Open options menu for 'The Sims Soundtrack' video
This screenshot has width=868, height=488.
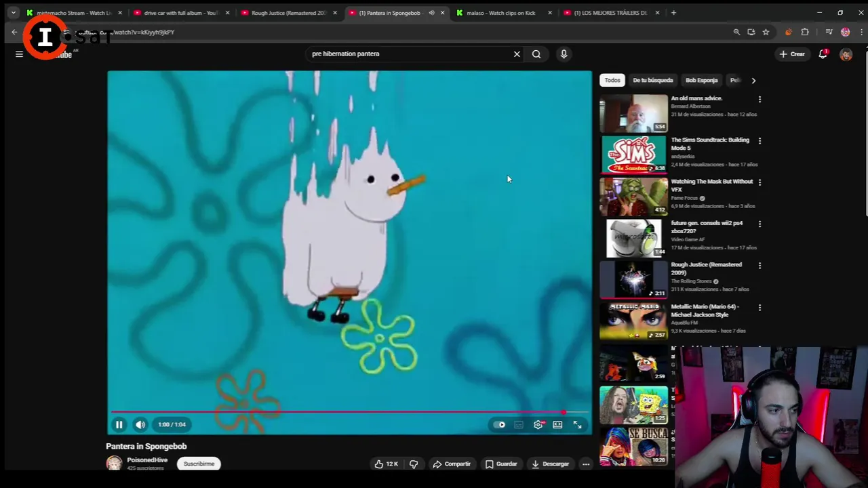tap(759, 141)
